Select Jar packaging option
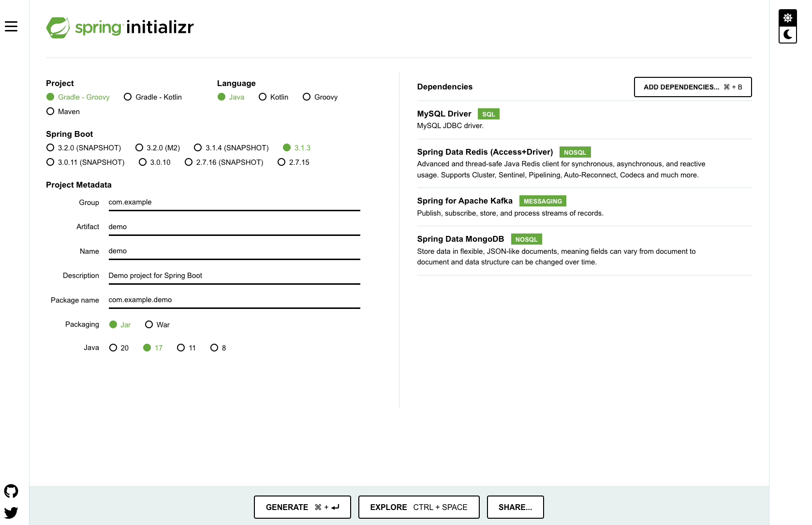 [x=120, y=325]
